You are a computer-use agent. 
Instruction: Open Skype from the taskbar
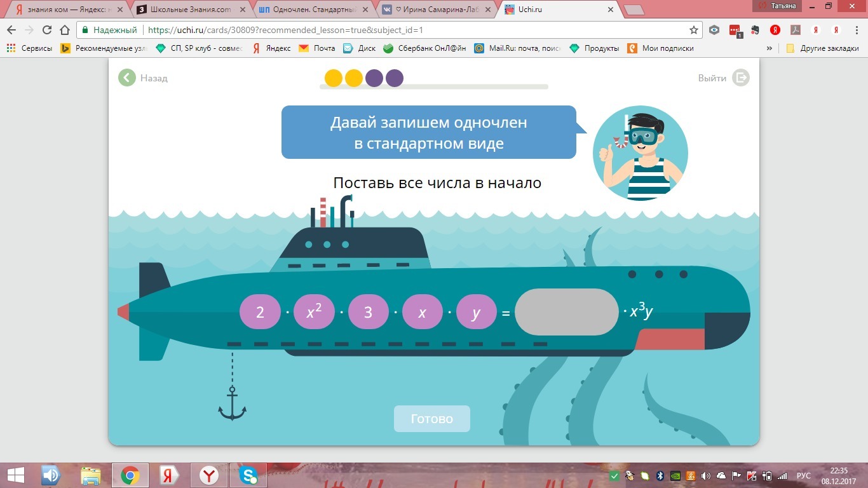tap(248, 475)
